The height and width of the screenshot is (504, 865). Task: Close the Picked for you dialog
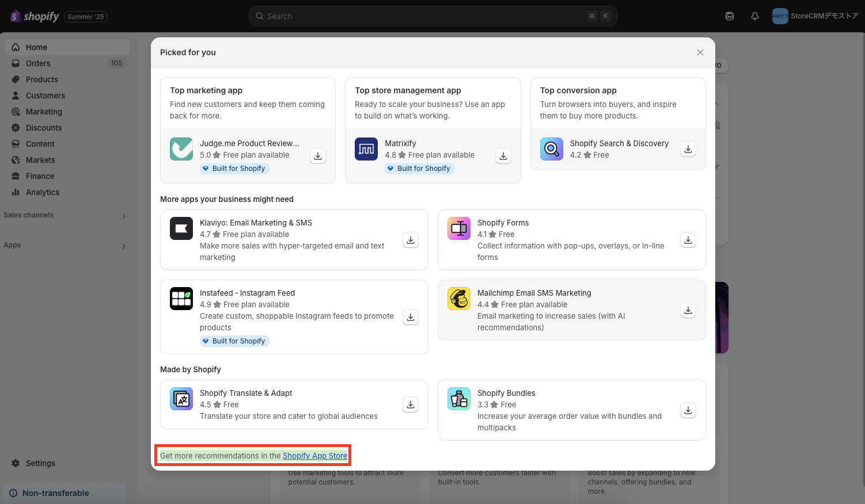click(700, 52)
